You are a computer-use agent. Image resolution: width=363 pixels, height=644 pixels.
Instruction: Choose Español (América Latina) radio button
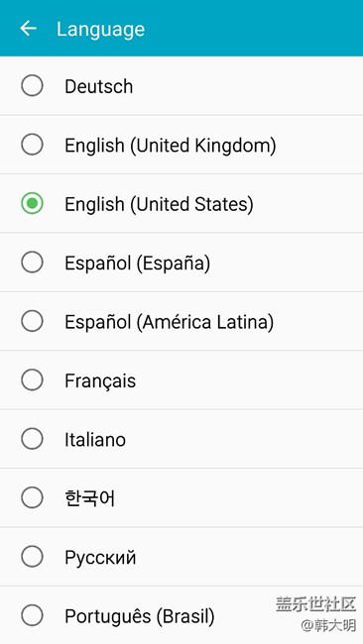tap(32, 321)
